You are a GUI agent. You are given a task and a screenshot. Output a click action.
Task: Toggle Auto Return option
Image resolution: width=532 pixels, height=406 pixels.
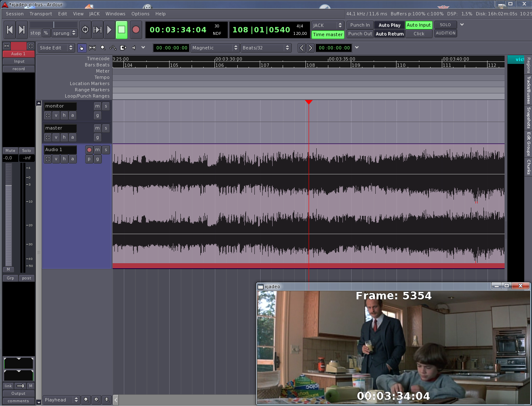(389, 34)
